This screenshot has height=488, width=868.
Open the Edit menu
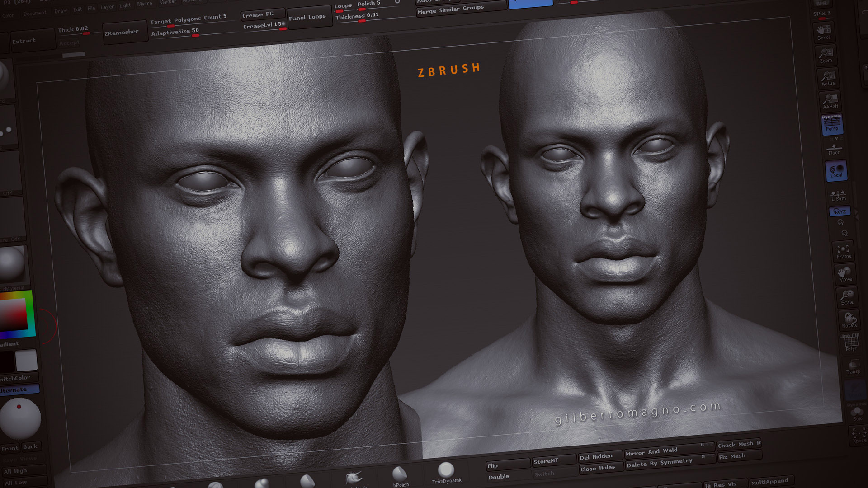pos(78,9)
